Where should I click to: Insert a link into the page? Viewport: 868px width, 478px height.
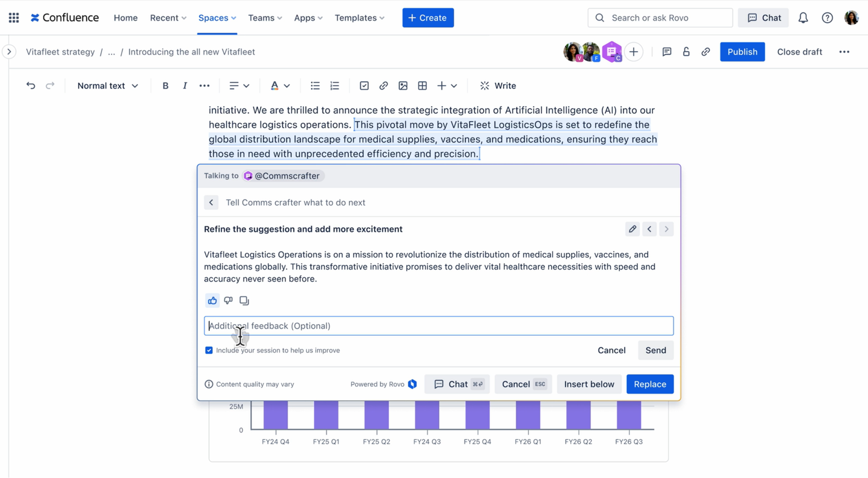383,86
